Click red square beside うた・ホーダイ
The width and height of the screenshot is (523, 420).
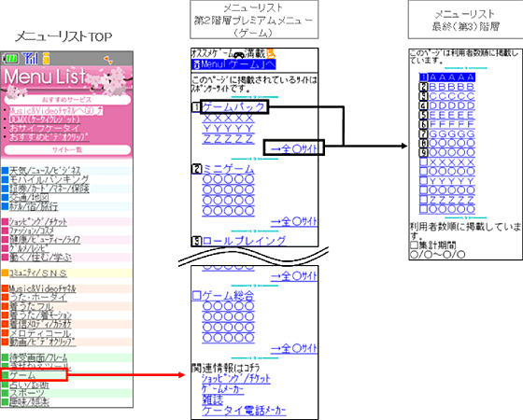pyautogui.click(x=5, y=298)
